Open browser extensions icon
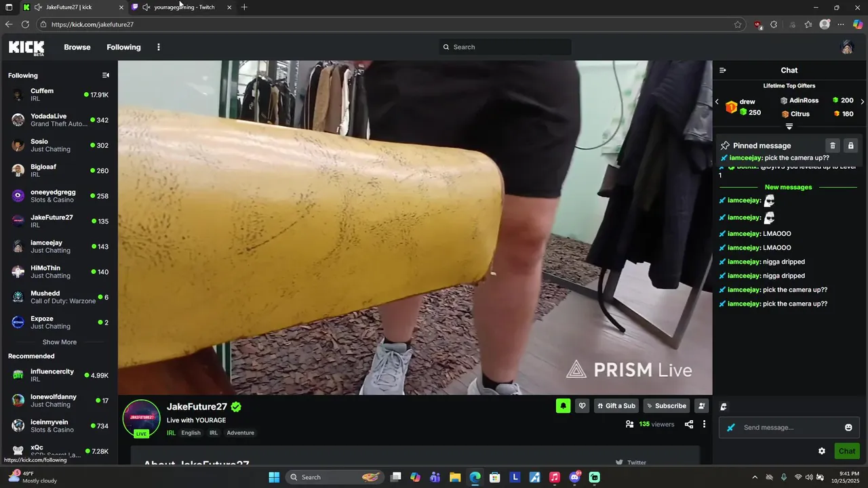The image size is (868, 488). coord(774,24)
